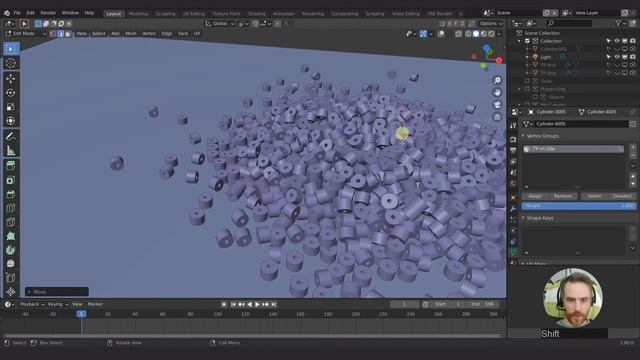The width and height of the screenshot is (640, 360).
Task: Click the Assign vertex group button
Action: tap(535, 196)
